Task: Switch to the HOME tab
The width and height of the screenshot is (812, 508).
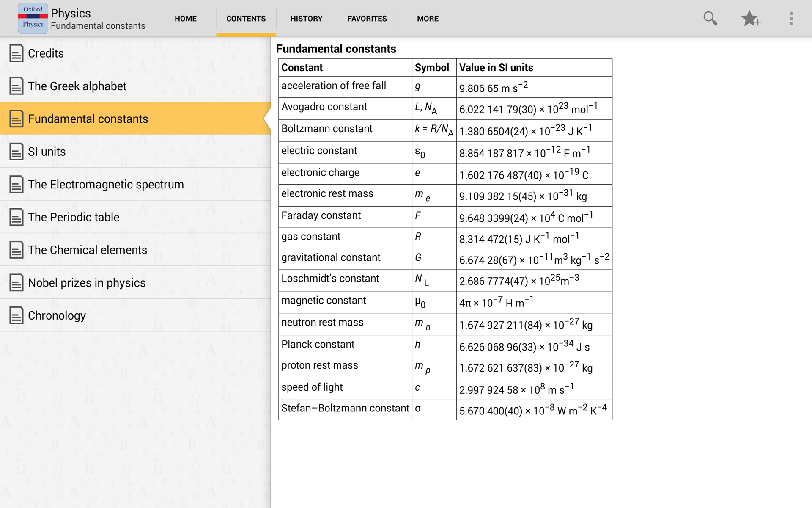Action: 185,18
